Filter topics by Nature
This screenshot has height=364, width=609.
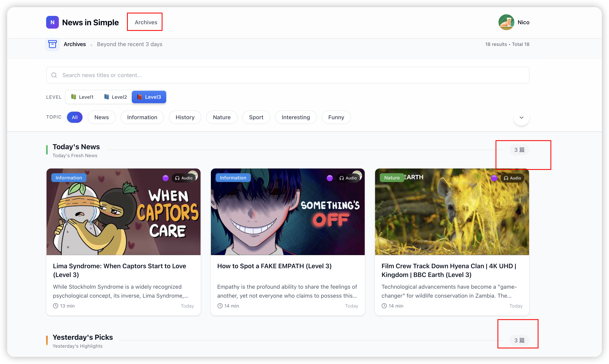tap(222, 117)
